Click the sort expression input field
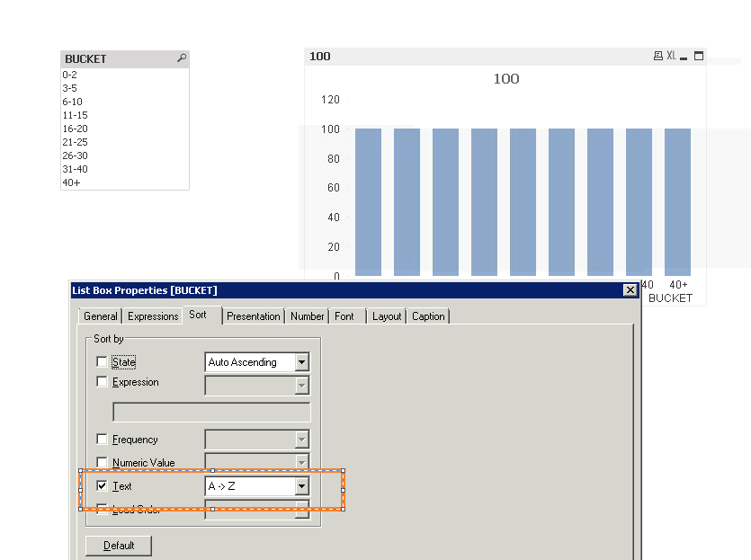The image size is (751, 560). point(211,412)
